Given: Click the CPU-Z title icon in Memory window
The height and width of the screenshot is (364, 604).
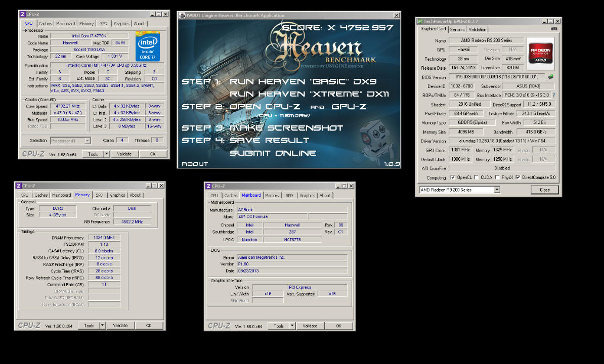Looking at the screenshot, I should (19, 186).
